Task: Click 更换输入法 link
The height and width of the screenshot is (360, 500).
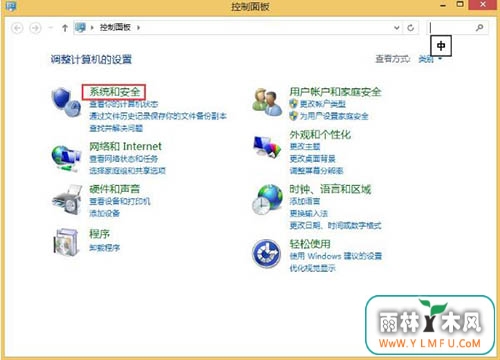Action: click(x=309, y=213)
